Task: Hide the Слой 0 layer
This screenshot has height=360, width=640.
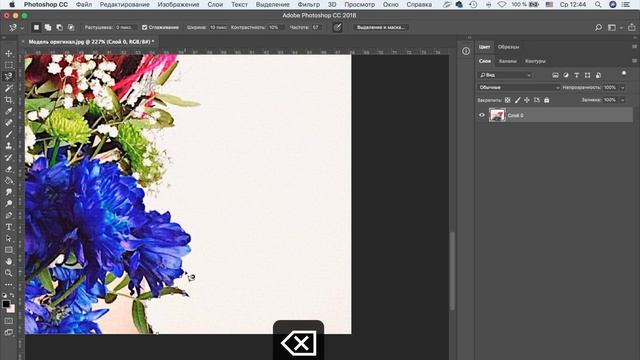Action: click(482, 116)
